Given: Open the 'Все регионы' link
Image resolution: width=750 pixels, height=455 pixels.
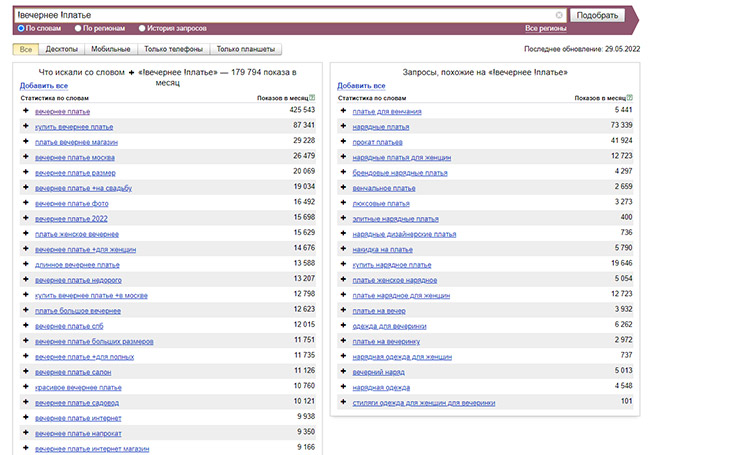Looking at the screenshot, I should click(x=546, y=28).
